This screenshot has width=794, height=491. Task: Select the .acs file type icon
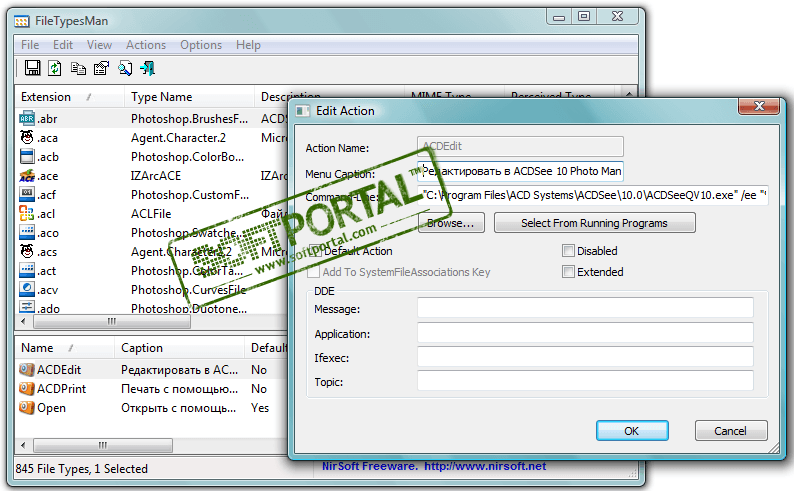[x=27, y=252]
